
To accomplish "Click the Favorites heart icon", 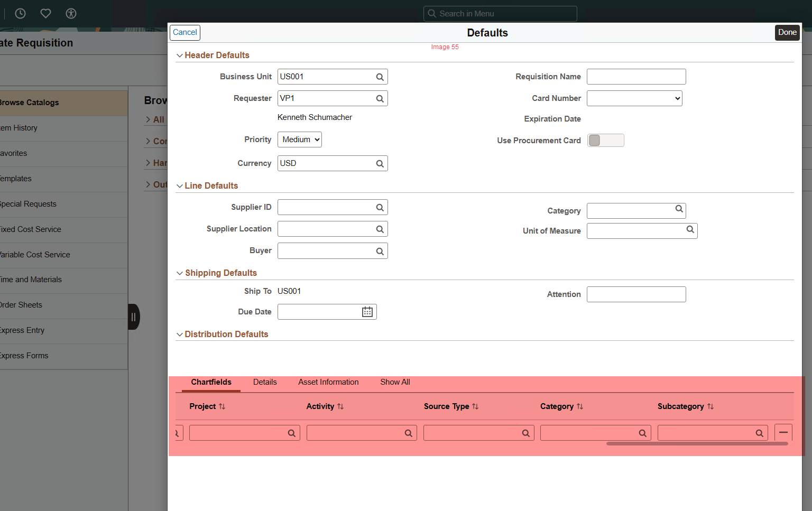I will coord(46,14).
